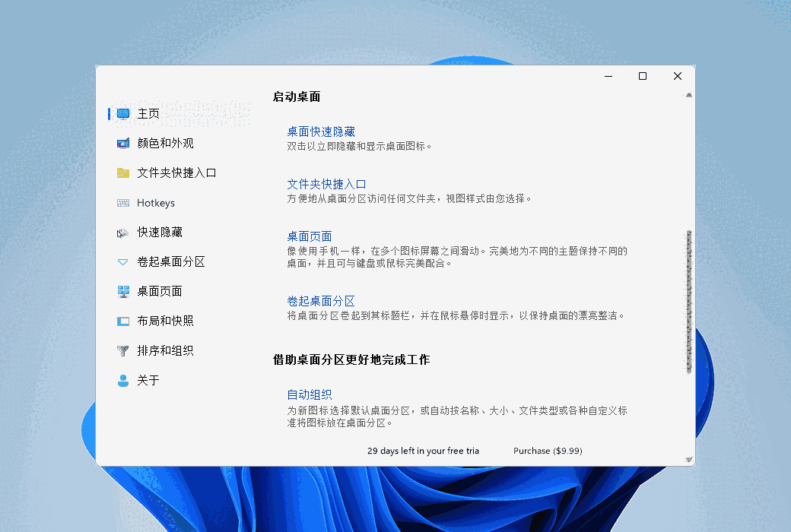Screen dimensions: 791x532
Task: Click the monitor icon beside 主页
Action: [123, 114]
